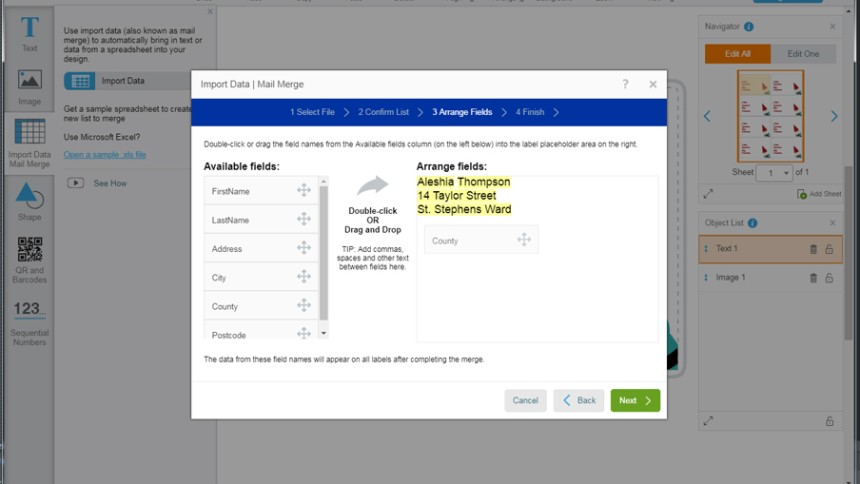Go to step 1 Select File
This screenshot has width=860, height=484.
(312, 112)
